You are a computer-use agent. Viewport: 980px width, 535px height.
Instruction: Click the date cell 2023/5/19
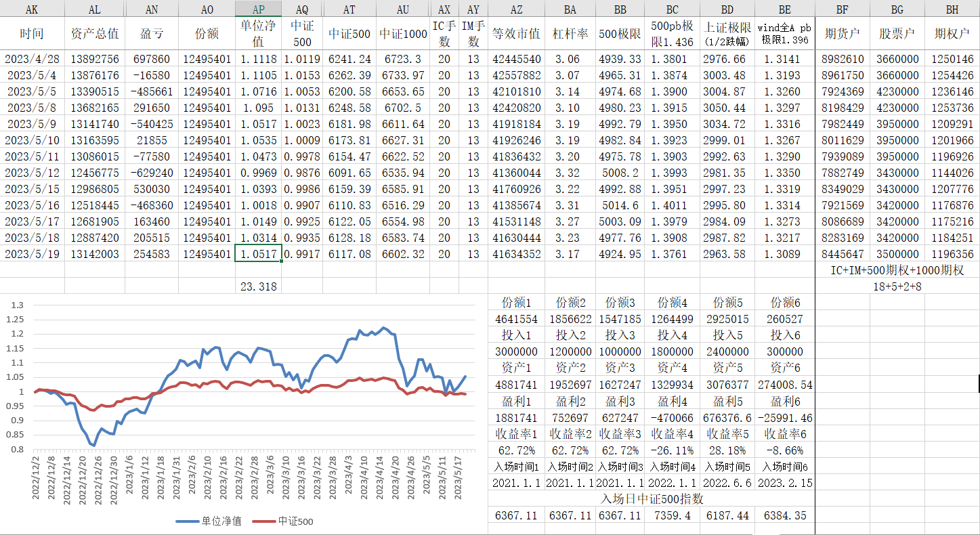32,254
